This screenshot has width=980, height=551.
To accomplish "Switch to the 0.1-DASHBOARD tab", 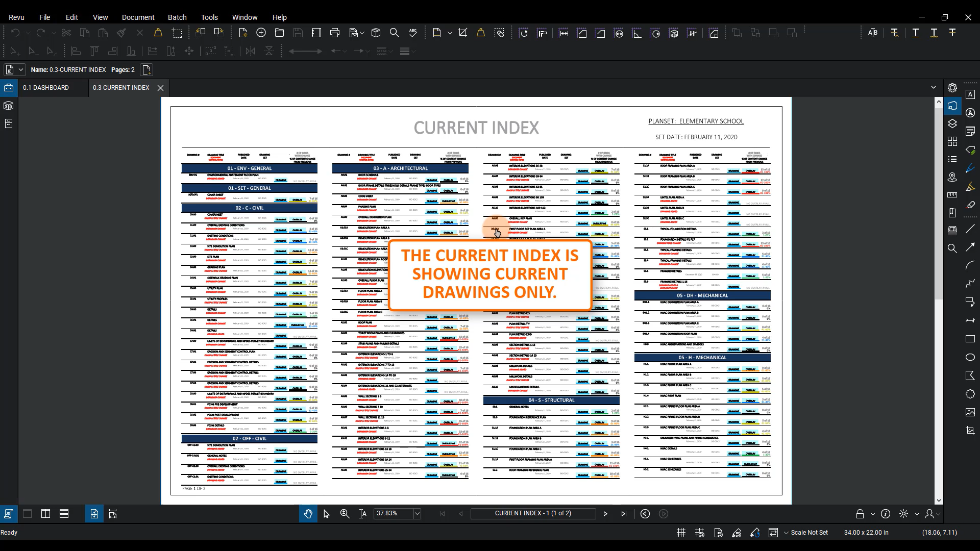I will click(46, 88).
